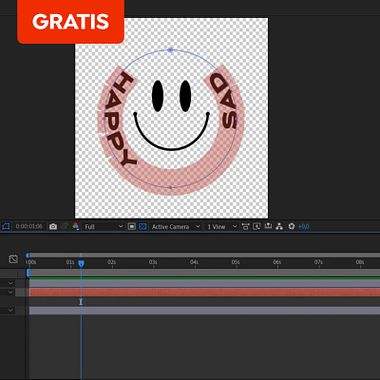The height and width of the screenshot is (380, 380).
Task: Open the Comp Flowchart icon
Action: pyautogui.click(x=279, y=227)
